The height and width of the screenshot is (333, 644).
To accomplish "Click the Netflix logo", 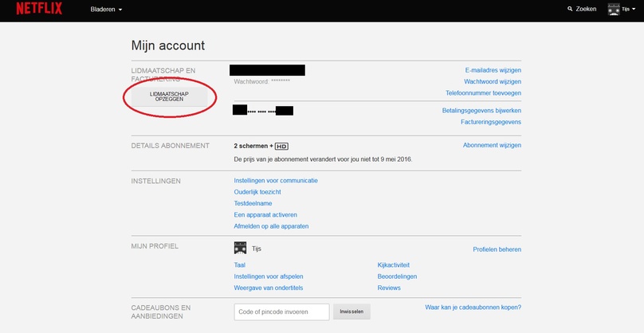I will [x=39, y=9].
